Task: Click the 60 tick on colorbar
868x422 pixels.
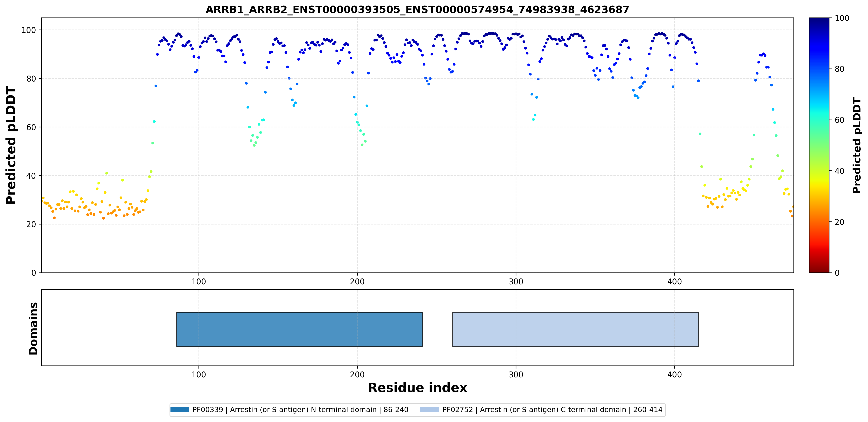Action: click(x=839, y=120)
